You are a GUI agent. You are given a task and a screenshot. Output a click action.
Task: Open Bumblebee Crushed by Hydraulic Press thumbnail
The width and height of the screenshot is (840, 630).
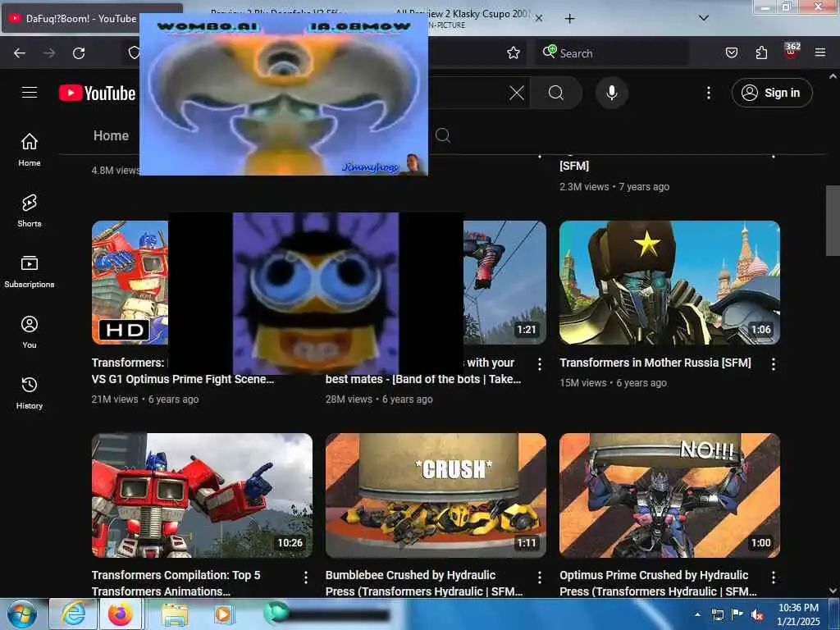coord(436,495)
